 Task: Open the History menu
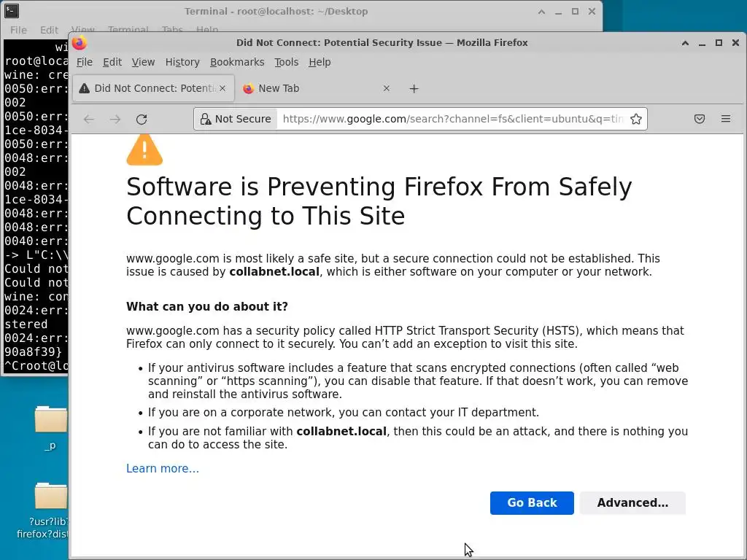(x=182, y=62)
